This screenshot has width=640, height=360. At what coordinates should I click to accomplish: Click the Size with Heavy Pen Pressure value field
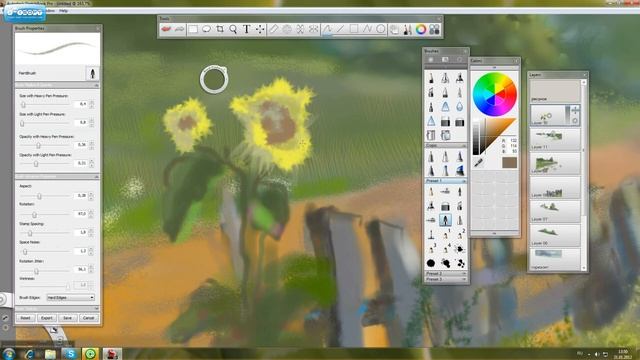(x=81, y=104)
